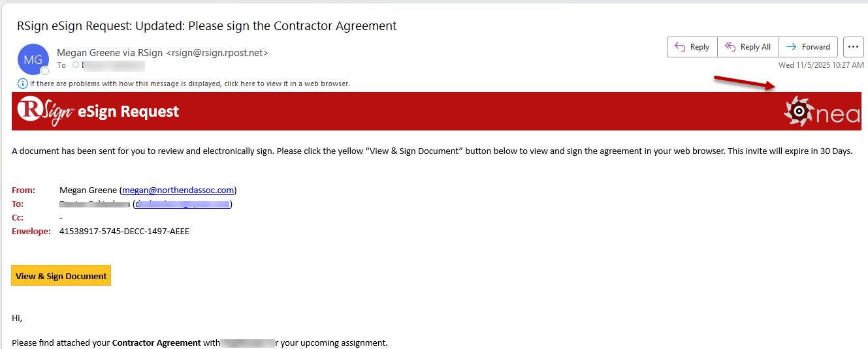
Task: Open the More actions ellipsis menu
Action: click(x=854, y=47)
